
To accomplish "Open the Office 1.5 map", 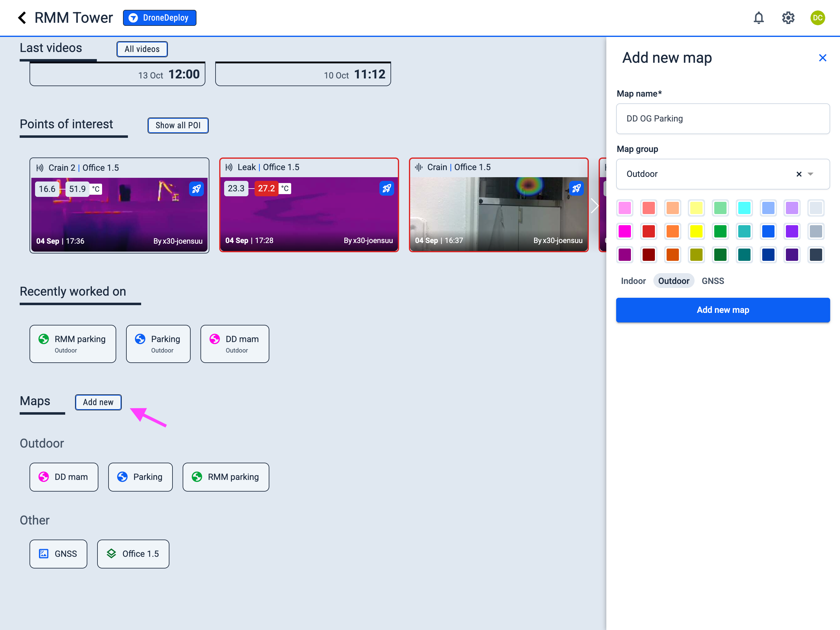I will 133,554.
